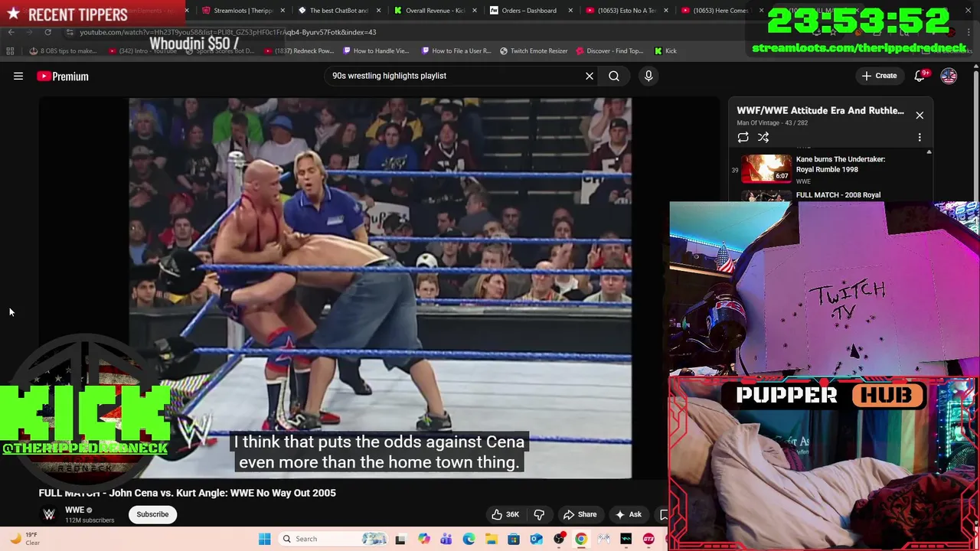This screenshot has width=980, height=551.
Task: Click the Create button
Action: pos(879,76)
